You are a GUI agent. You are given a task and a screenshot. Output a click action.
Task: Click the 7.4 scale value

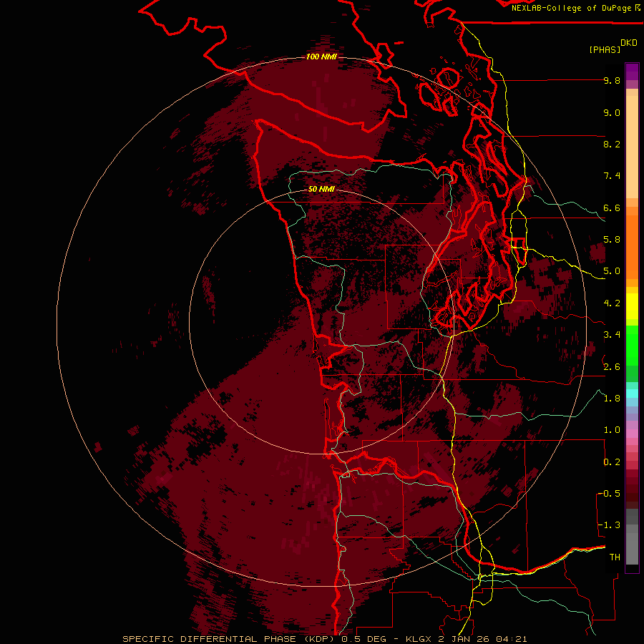(612, 176)
